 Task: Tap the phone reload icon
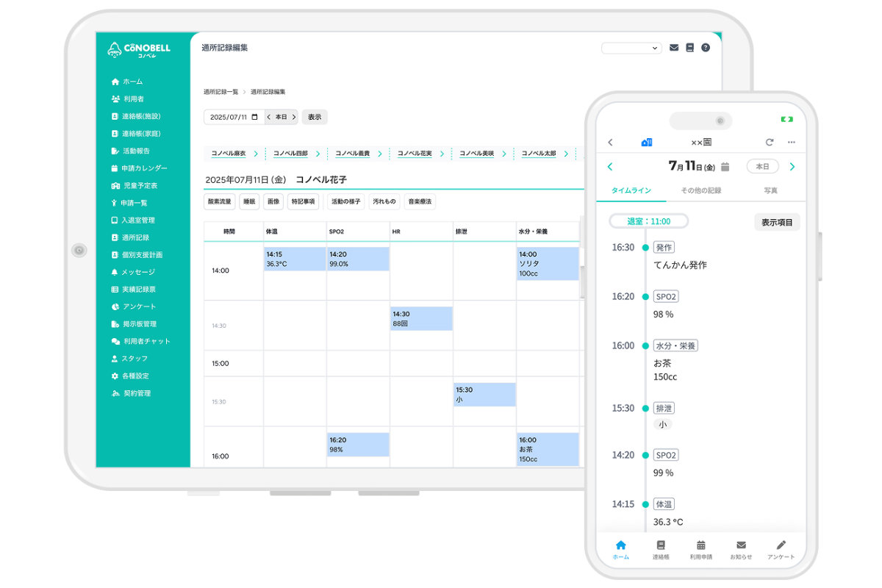coord(770,142)
